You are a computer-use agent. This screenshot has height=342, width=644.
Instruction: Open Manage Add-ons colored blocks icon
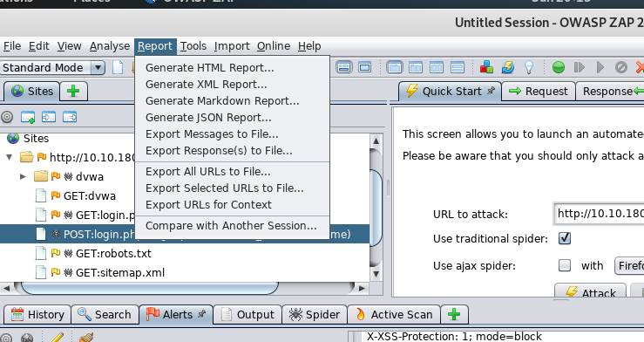point(486,67)
